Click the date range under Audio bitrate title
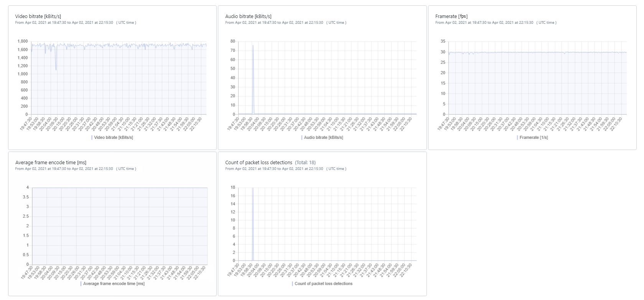The width and height of the screenshot is (644, 300). pos(286,23)
